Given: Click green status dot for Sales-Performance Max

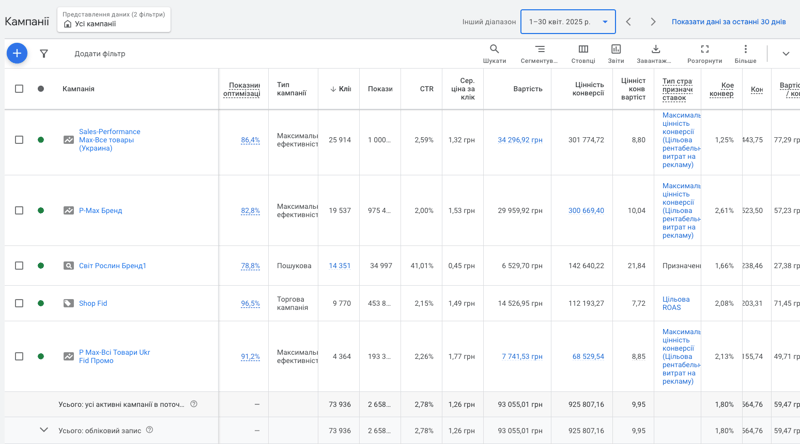Looking at the screenshot, I should click(41, 140).
